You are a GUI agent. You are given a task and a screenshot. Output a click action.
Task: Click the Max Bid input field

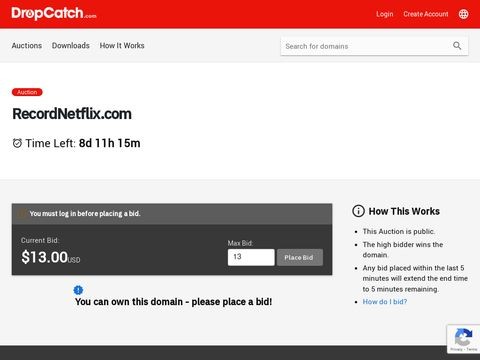251,257
